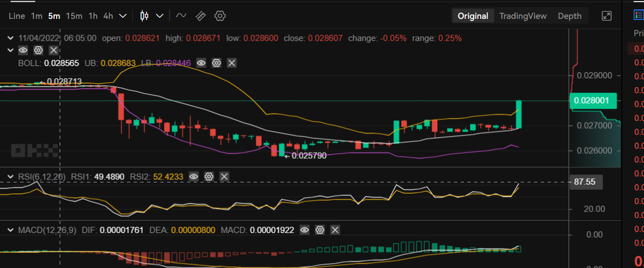
Task: Click the LB value 0.028446
Action: click(174, 63)
